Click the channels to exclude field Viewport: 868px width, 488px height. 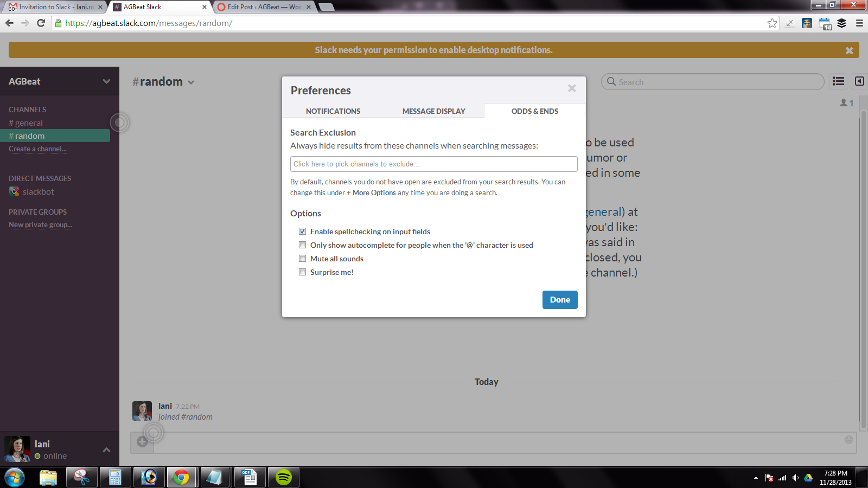click(x=433, y=164)
